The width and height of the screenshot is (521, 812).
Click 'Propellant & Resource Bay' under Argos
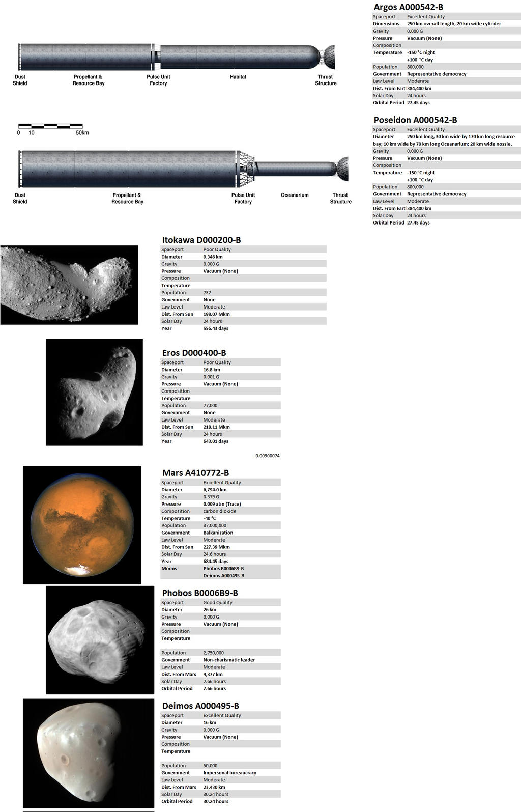tap(89, 80)
